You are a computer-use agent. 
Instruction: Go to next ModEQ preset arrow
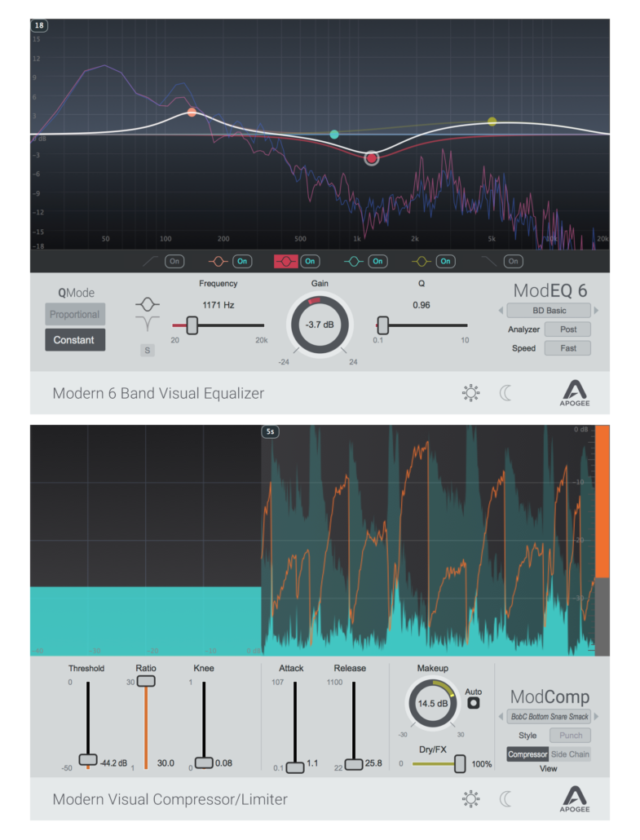pos(596,310)
